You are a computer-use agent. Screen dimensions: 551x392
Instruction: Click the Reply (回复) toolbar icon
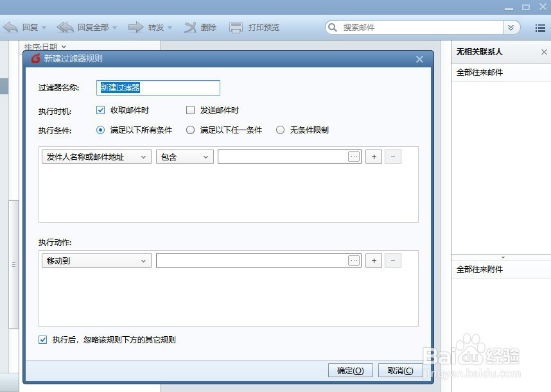(x=20, y=27)
